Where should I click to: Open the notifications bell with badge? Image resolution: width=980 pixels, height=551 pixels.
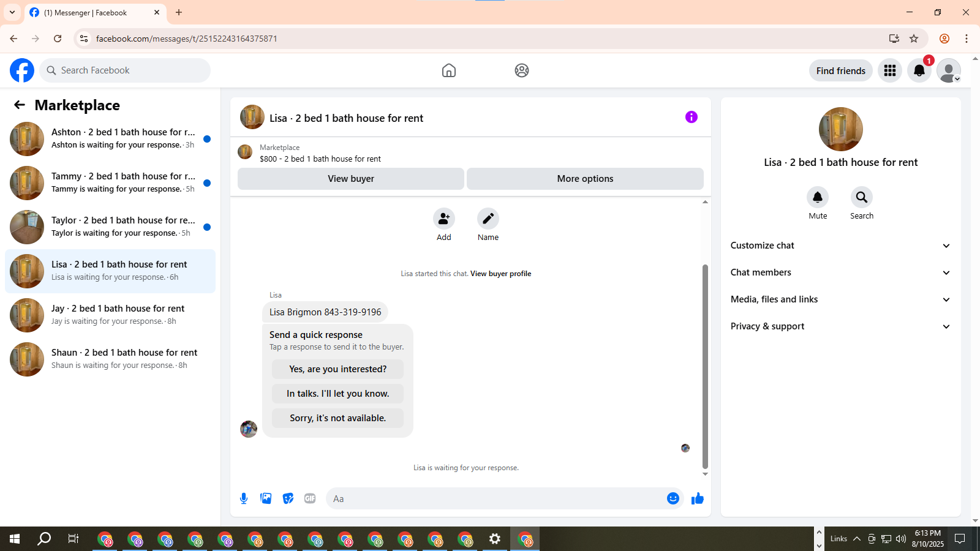click(x=919, y=70)
